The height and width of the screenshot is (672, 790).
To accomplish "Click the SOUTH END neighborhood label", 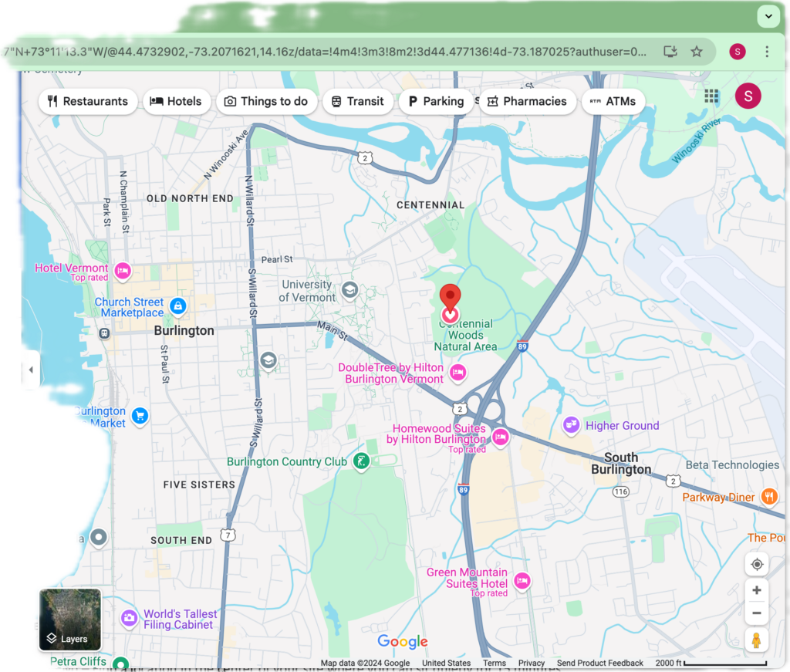I will point(181,541).
